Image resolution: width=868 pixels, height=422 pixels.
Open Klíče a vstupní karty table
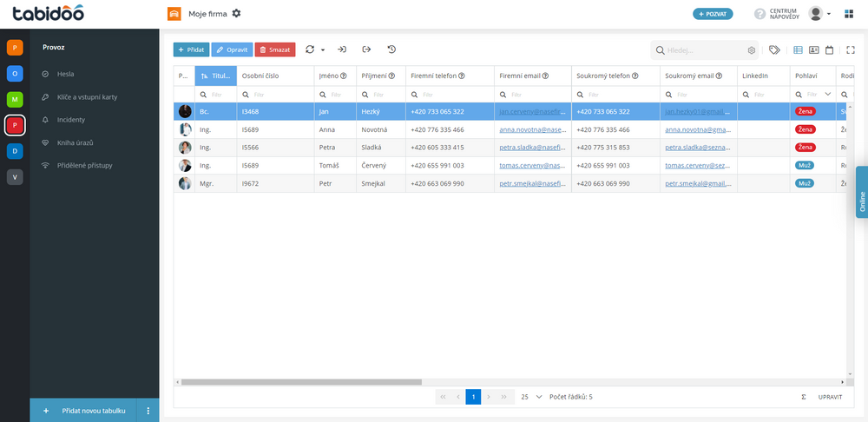click(87, 97)
